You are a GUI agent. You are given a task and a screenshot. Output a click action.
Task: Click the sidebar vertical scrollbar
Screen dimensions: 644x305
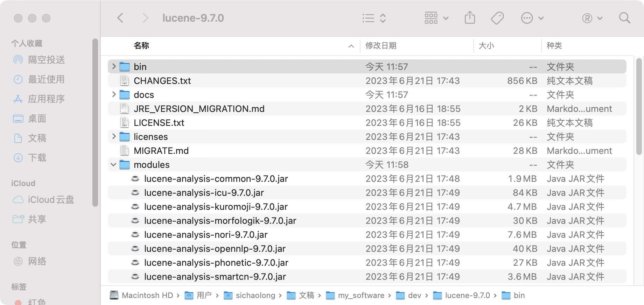(95, 122)
